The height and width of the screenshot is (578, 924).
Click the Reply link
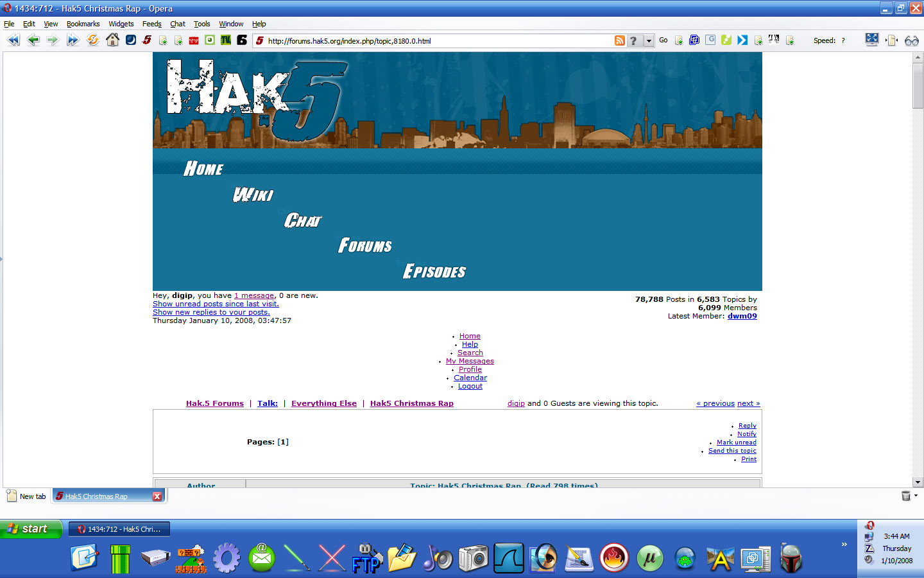(748, 426)
